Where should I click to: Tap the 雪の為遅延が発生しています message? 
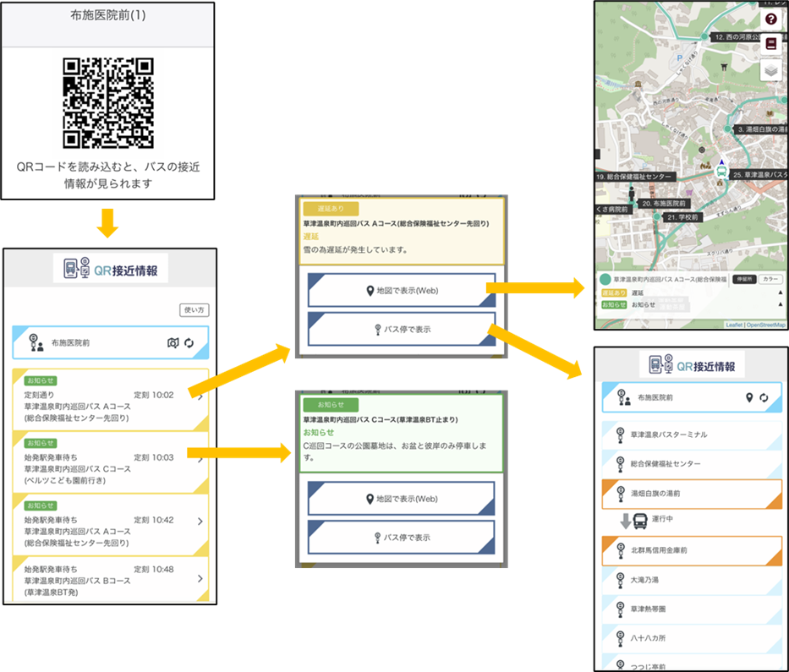(x=354, y=249)
